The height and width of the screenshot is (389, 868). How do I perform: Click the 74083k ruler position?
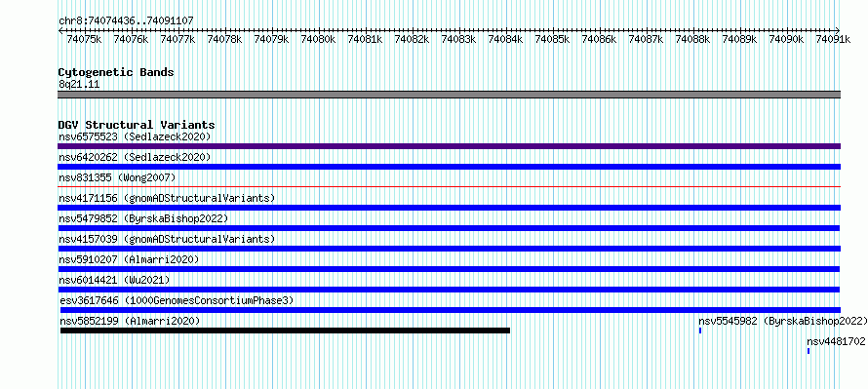coord(458,39)
